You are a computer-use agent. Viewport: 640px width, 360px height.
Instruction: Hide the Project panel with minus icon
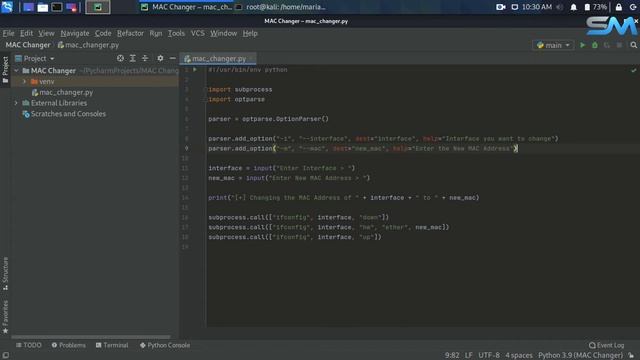[173, 58]
